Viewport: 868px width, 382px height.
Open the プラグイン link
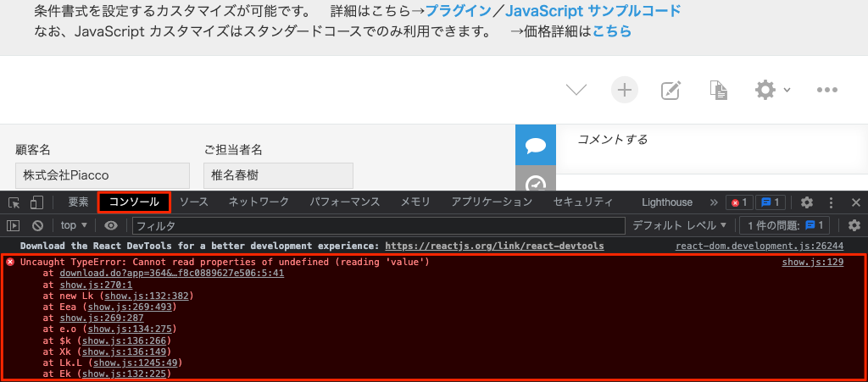[458, 10]
